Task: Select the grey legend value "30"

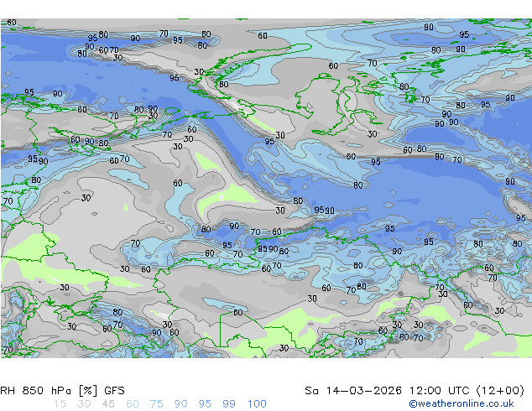Action: point(84,404)
